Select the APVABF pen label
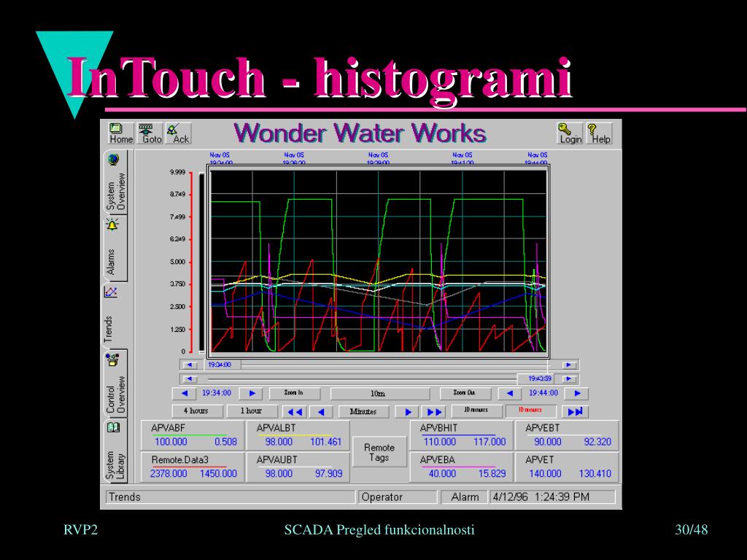Screen dimensions: 747x560 [x=169, y=428]
